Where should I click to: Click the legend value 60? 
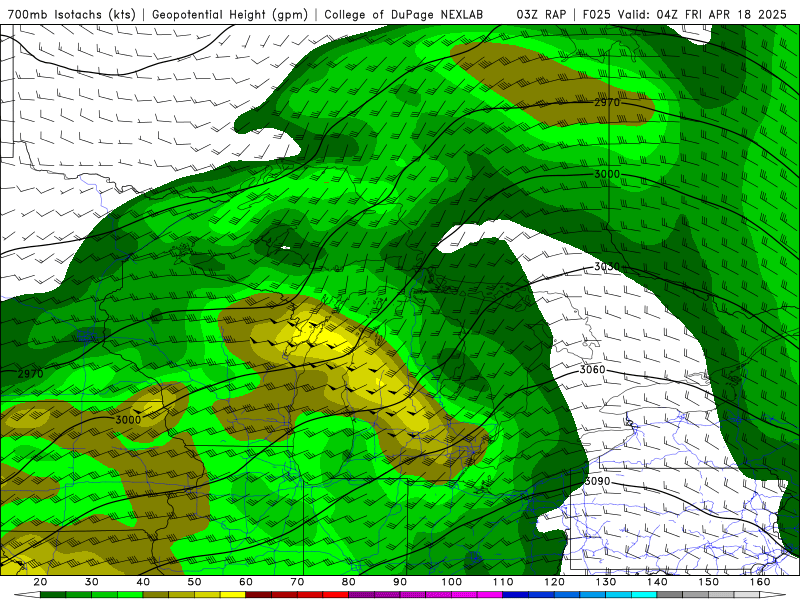[x=246, y=582]
